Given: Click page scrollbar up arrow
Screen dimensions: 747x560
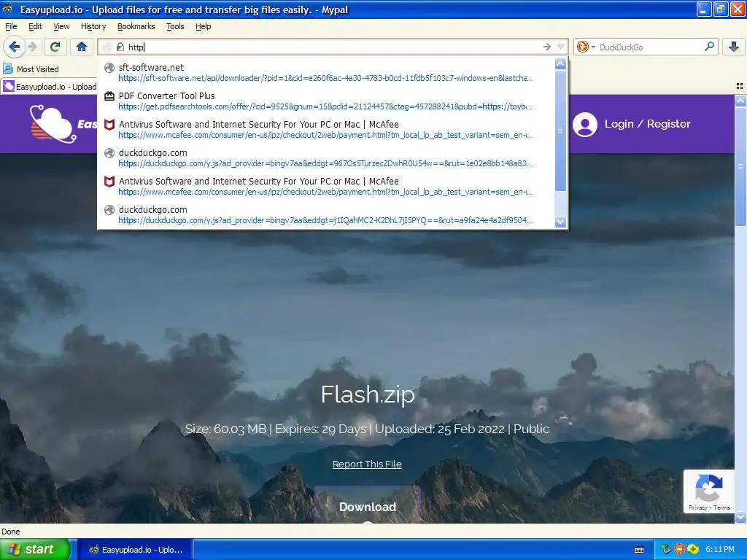Looking at the screenshot, I should [740, 101].
